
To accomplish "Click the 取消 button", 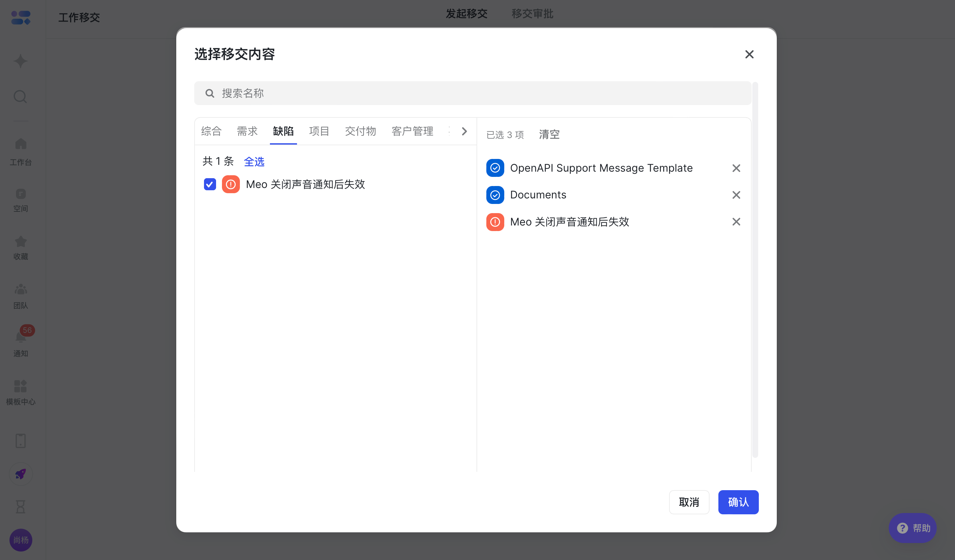I will tap(689, 502).
